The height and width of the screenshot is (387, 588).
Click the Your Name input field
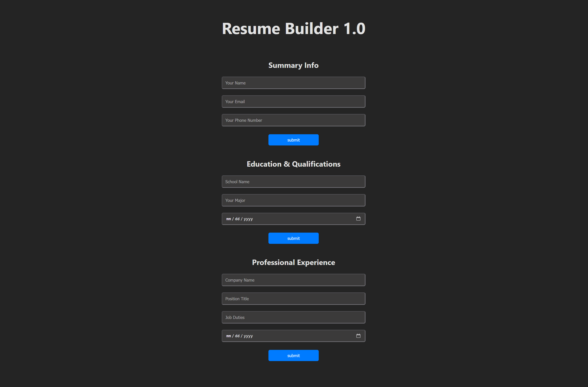[294, 83]
